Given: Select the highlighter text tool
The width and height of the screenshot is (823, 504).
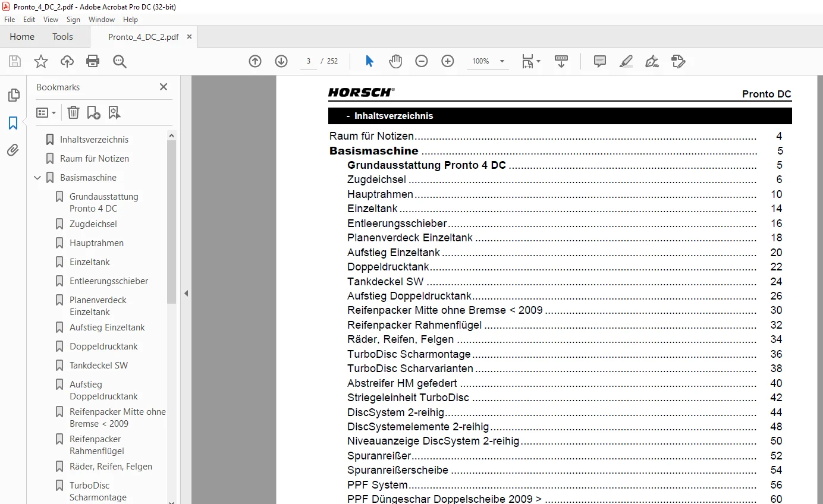Looking at the screenshot, I should [x=626, y=61].
